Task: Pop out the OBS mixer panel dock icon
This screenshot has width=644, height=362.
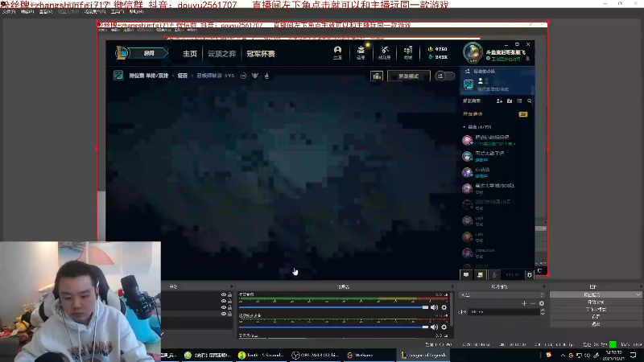Action: pyautogui.click(x=452, y=286)
